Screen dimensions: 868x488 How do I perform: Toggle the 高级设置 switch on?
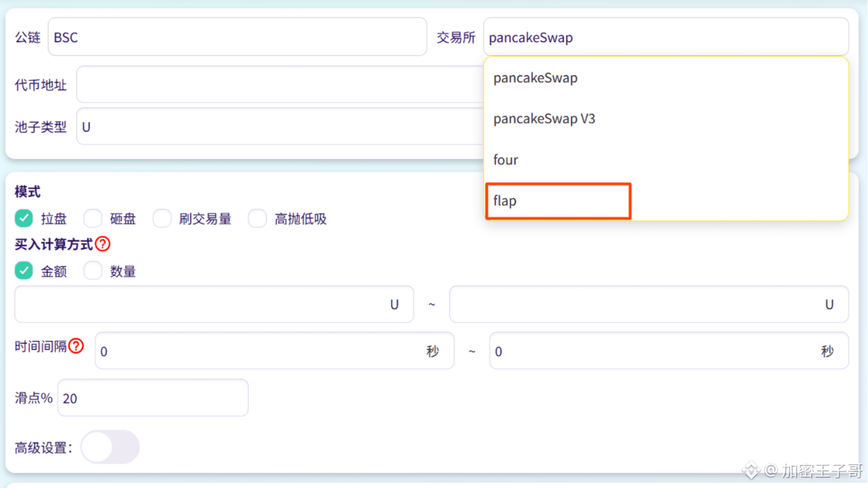click(x=110, y=447)
